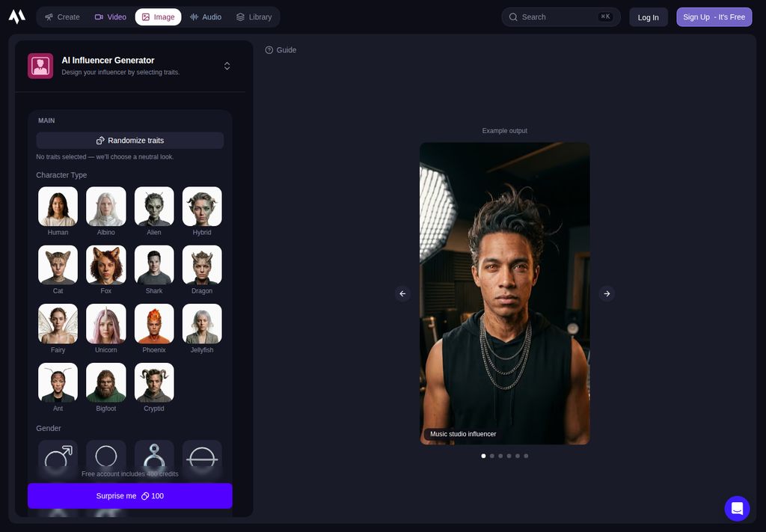The width and height of the screenshot is (766, 532).
Task: Click the Character Type heading
Action: pyautogui.click(x=61, y=175)
